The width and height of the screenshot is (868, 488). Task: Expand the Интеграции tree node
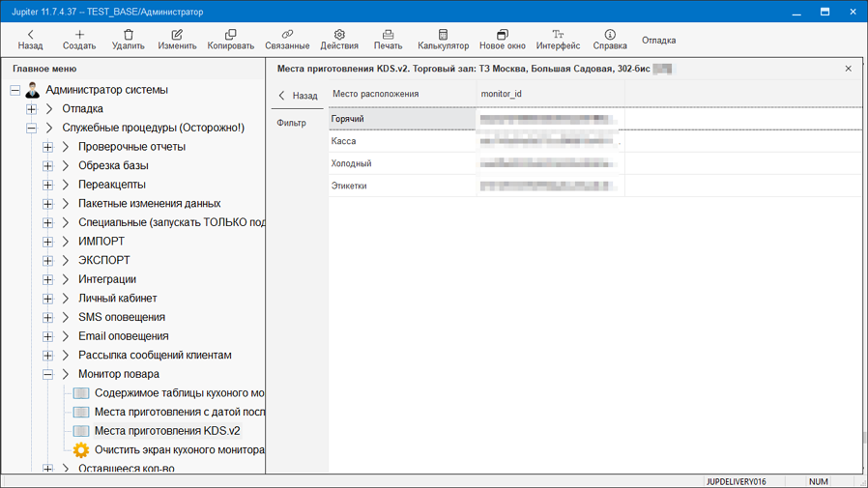coord(47,279)
